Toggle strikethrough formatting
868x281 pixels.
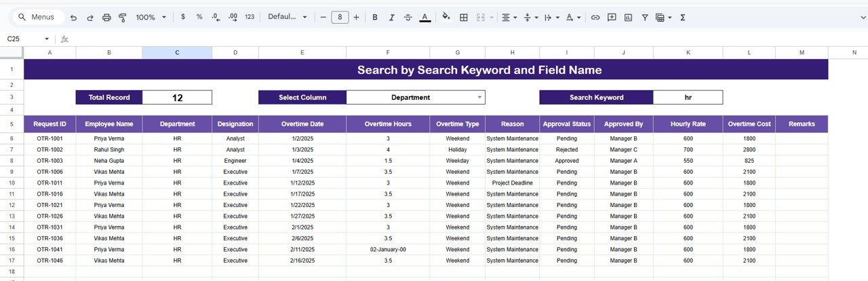(x=408, y=17)
